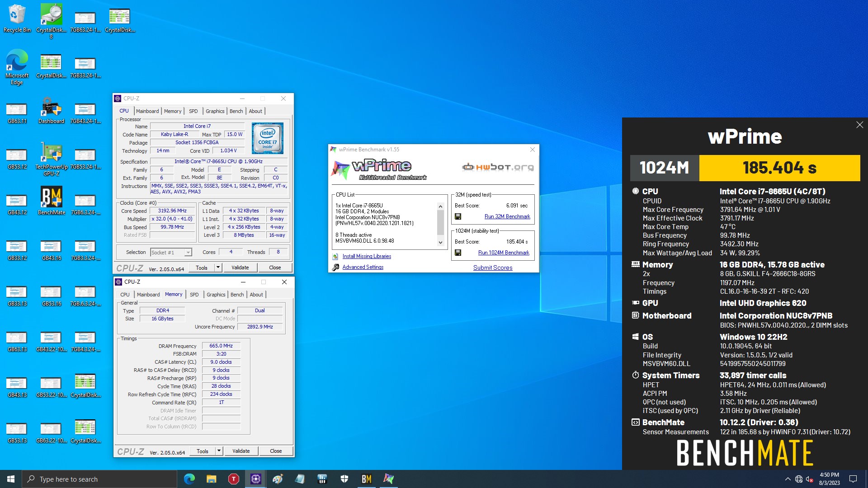Open the Dashboard desktop shortcut
The width and height of the screenshot is (868, 488).
tap(51, 111)
